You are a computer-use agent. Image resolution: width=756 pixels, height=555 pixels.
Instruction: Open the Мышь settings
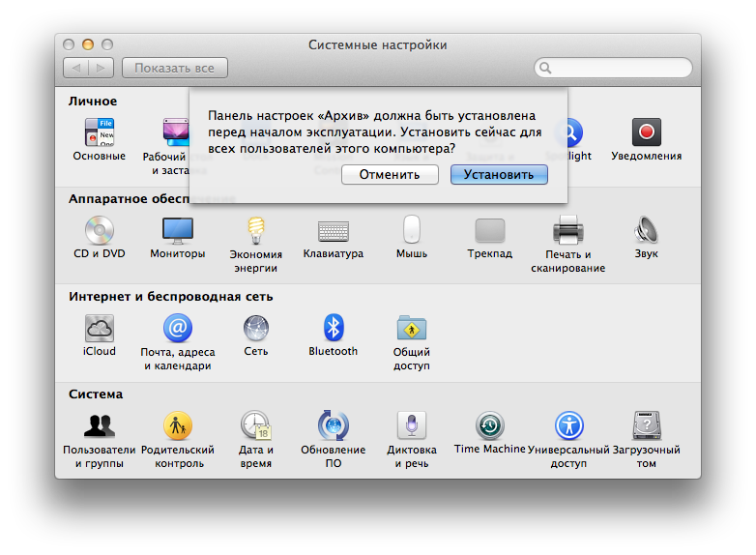[411, 231]
